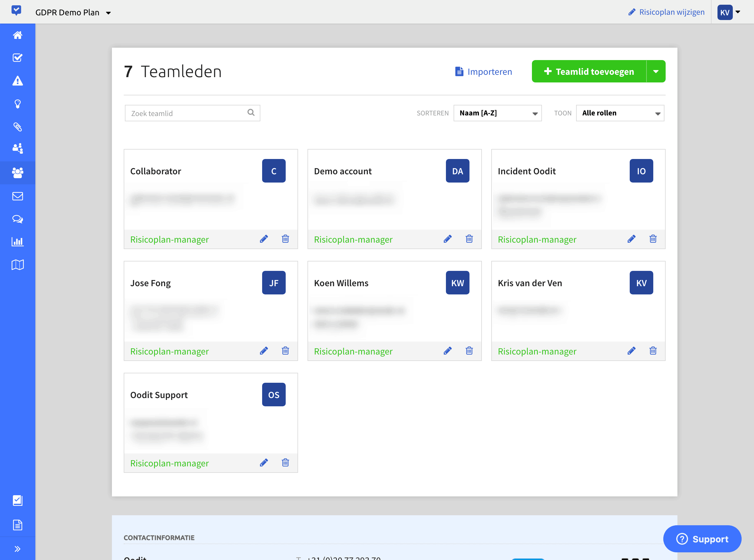754x560 pixels.
Task: Click the chat bubbles sidebar icon
Action: point(18,219)
